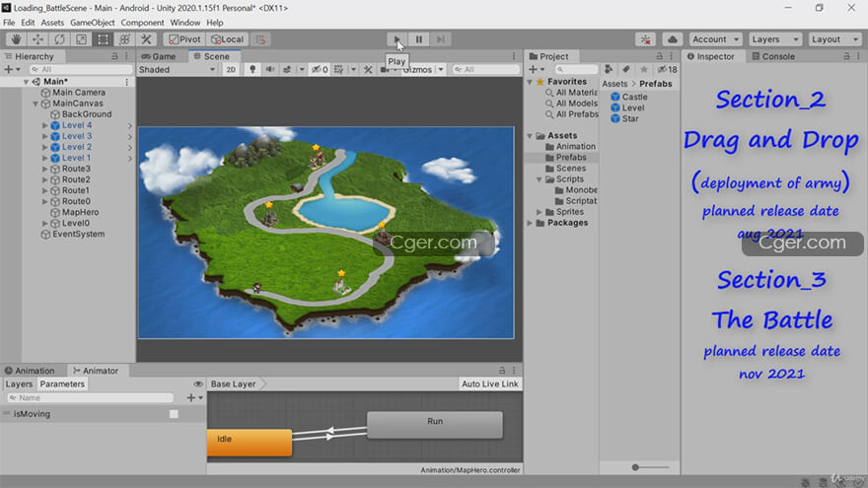Screen dimensions: 868x488
Task: Select Main Camera in Hierarchy
Action: (x=79, y=93)
